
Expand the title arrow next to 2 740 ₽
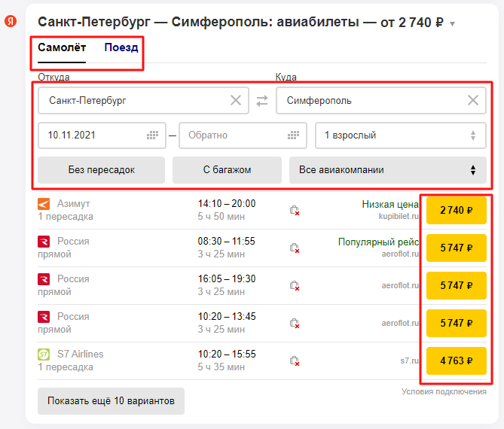(452, 24)
